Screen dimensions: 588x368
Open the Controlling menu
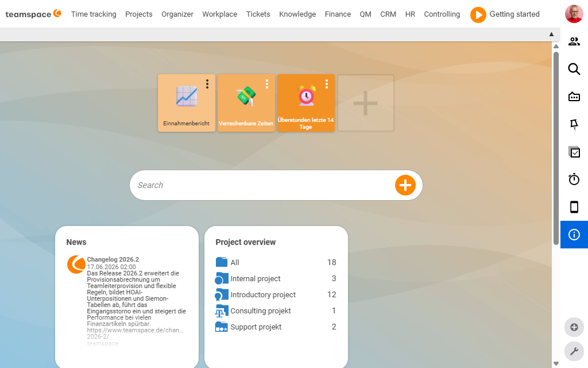(x=442, y=14)
